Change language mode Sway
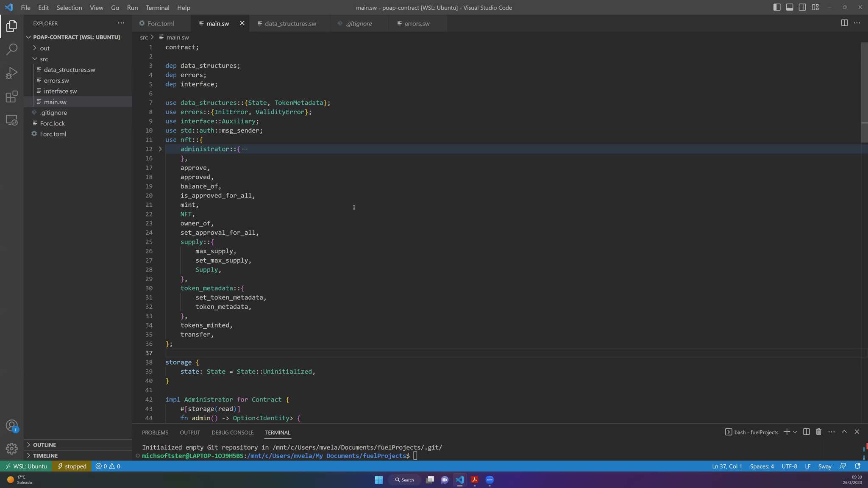Screen dimensions: 868x488 tap(824, 466)
